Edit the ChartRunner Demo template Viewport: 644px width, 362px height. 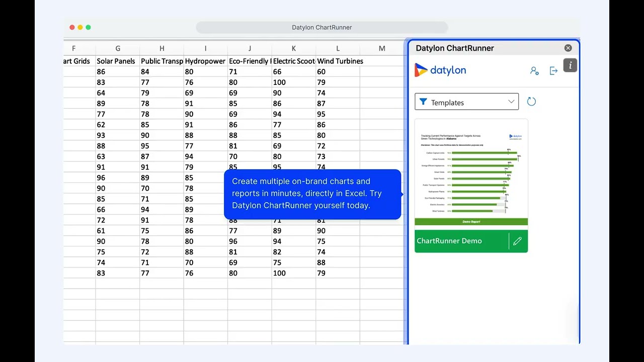(x=517, y=241)
